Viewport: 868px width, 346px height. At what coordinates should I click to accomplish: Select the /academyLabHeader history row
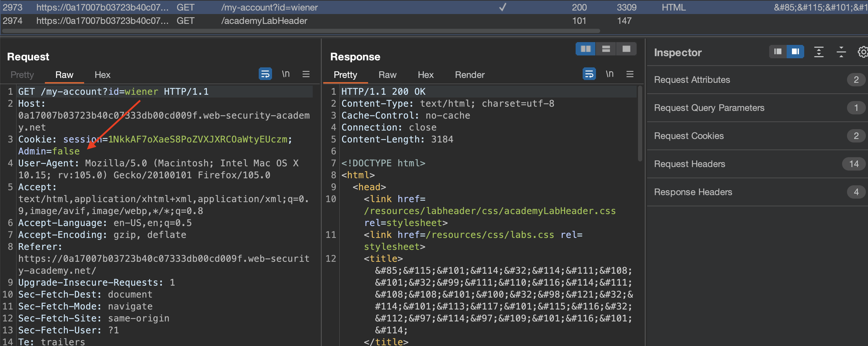[264, 21]
